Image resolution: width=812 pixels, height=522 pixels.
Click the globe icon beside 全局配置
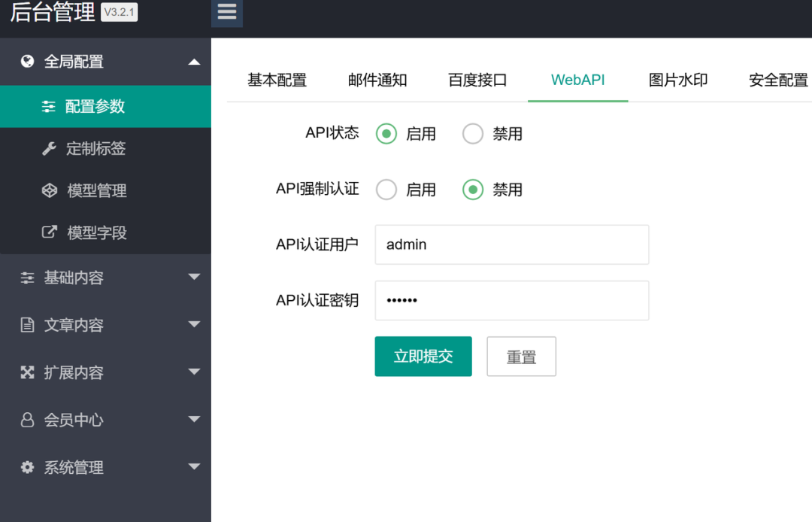click(x=28, y=62)
